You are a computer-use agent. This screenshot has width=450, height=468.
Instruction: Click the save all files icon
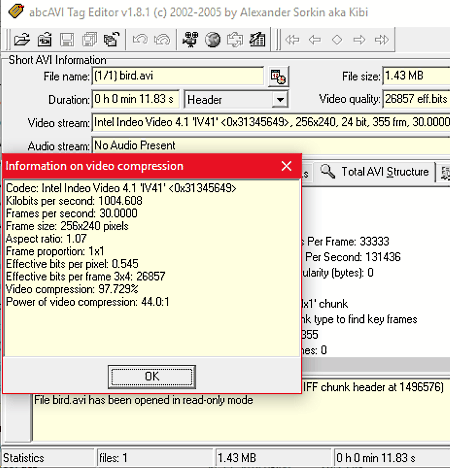click(89, 40)
